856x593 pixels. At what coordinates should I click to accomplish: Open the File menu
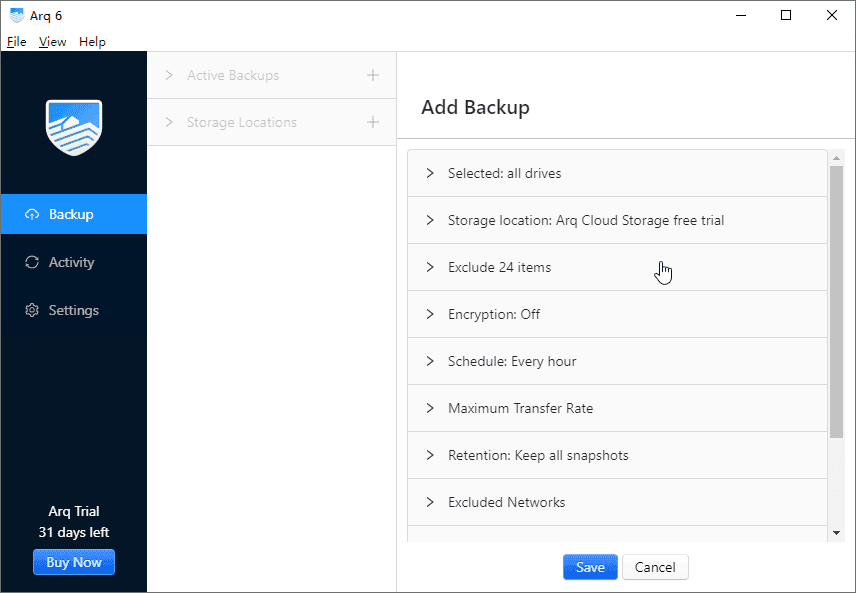point(16,42)
